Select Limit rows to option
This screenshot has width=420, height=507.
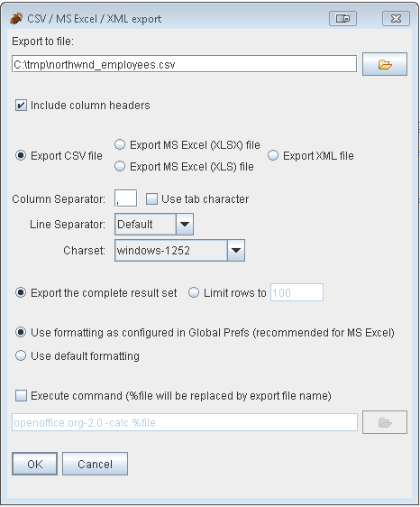[194, 292]
